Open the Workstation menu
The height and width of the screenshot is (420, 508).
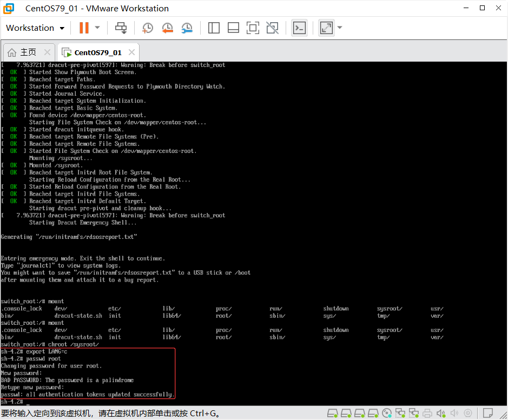pyautogui.click(x=35, y=28)
